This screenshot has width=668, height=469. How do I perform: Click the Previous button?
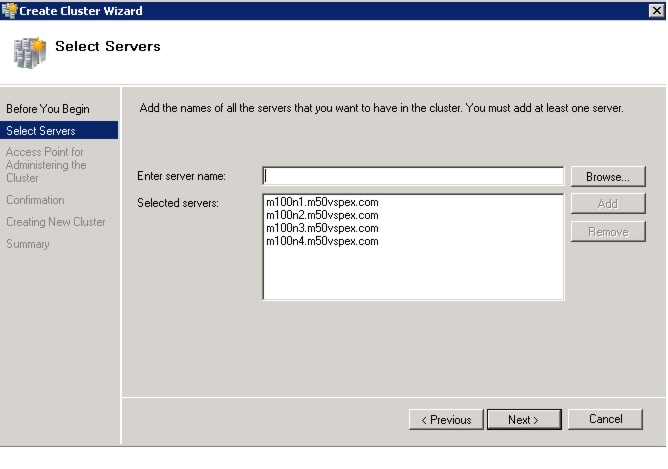446,420
